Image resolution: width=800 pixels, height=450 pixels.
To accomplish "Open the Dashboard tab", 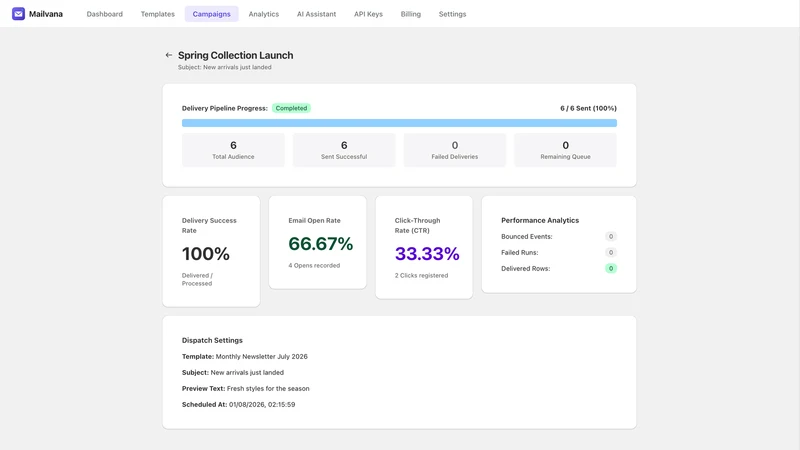I will [105, 14].
